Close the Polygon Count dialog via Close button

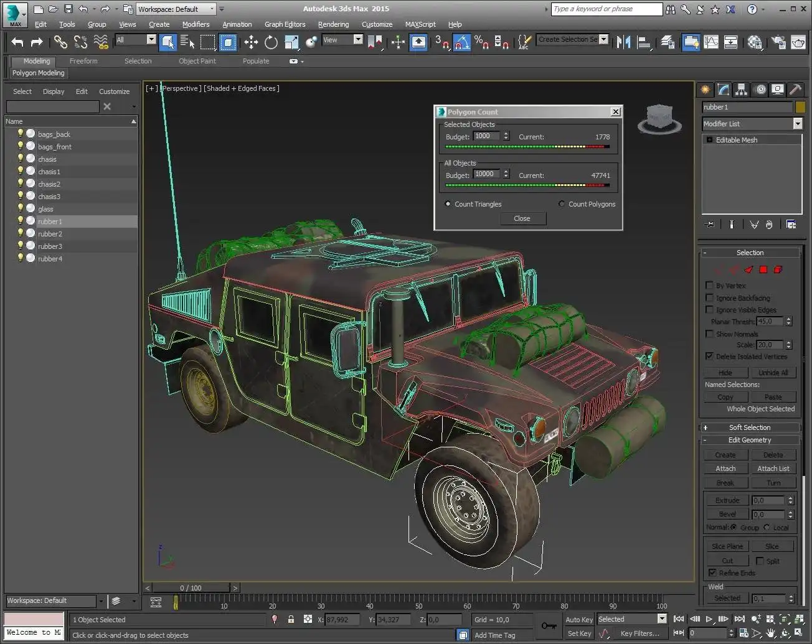click(522, 218)
